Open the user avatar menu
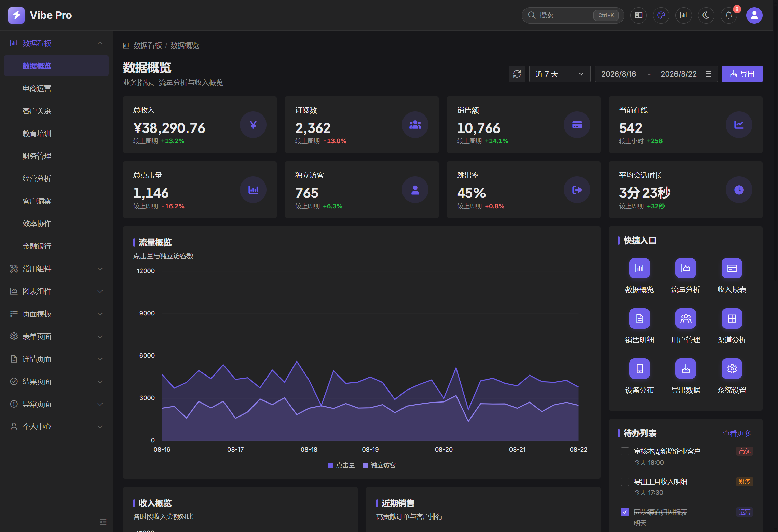This screenshot has width=778, height=532. [x=754, y=15]
